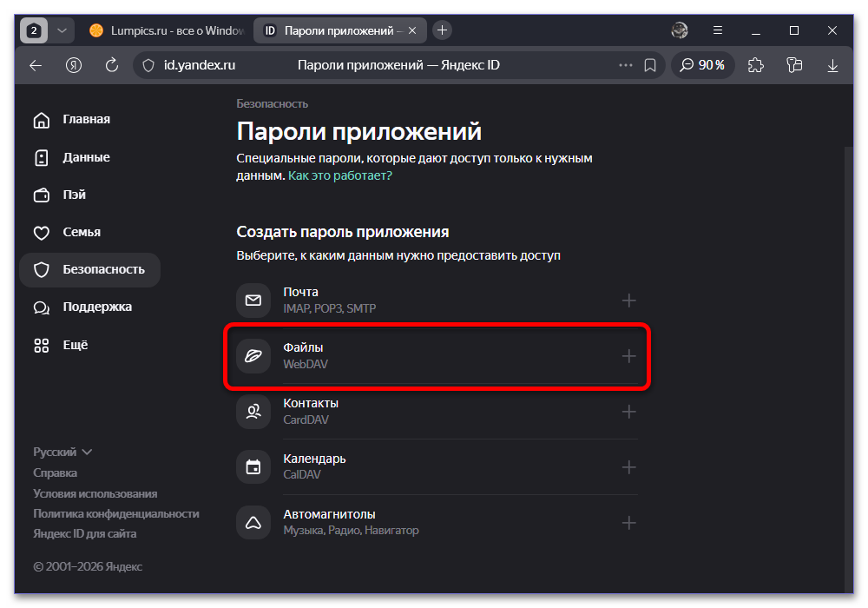Screen dimensions: 868x608
Task: Click the plus next to Автомагнитолы
Action: (x=628, y=523)
